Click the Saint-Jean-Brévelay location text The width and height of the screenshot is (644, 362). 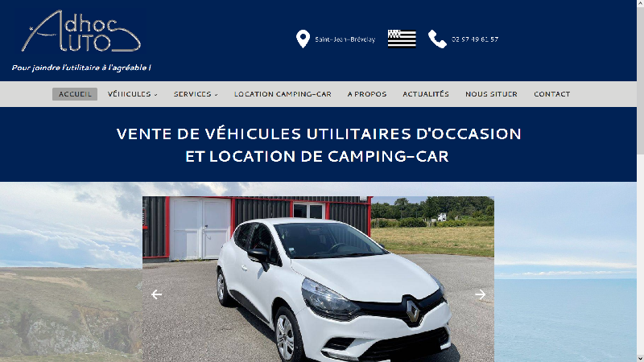click(x=345, y=39)
